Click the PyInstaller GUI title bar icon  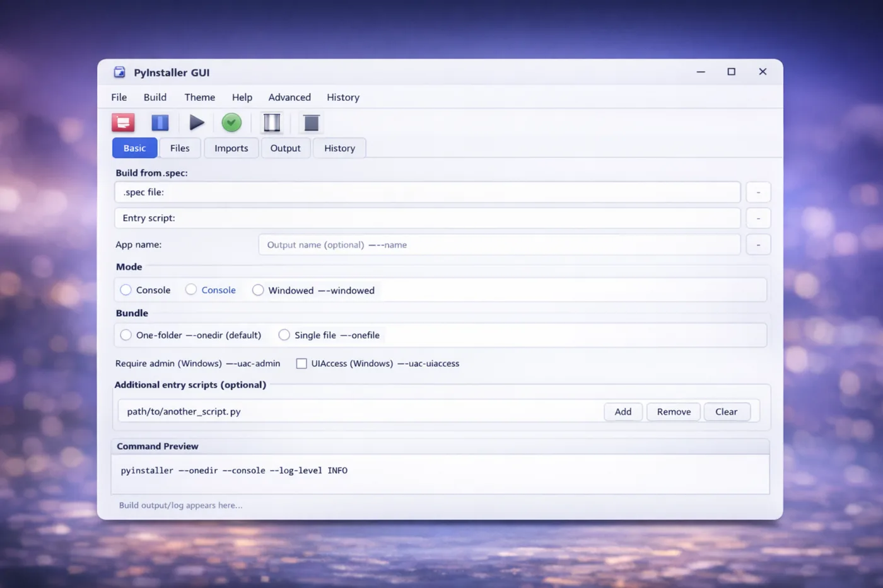[x=119, y=72]
